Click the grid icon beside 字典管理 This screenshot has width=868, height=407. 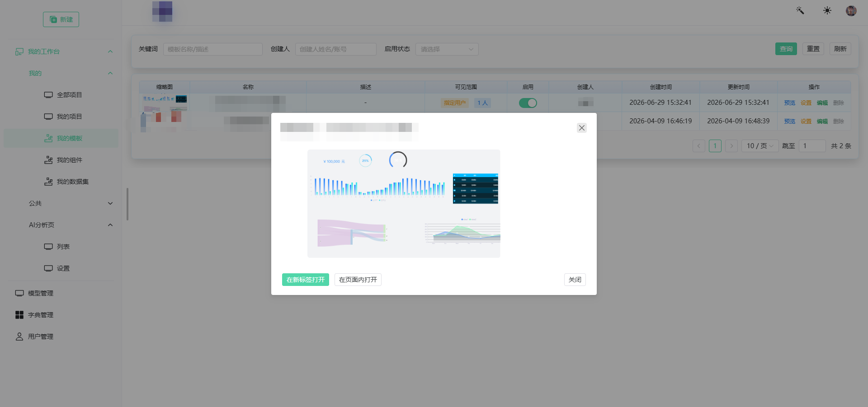[19, 315]
